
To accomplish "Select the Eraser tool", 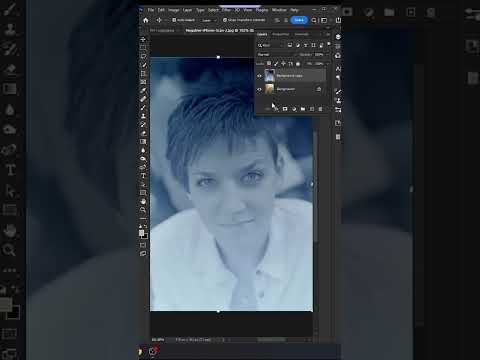I will click(143, 133).
